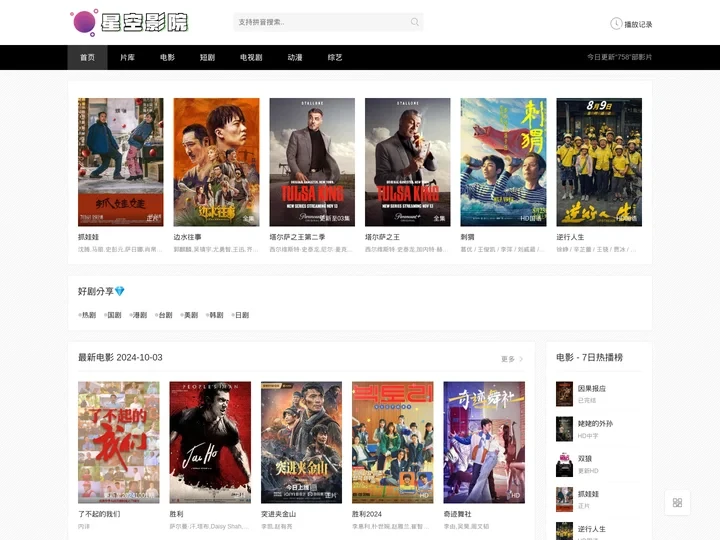This screenshot has width=720, height=540.
Task: Click the 奇迹舞社 title link
Action: coord(457,514)
